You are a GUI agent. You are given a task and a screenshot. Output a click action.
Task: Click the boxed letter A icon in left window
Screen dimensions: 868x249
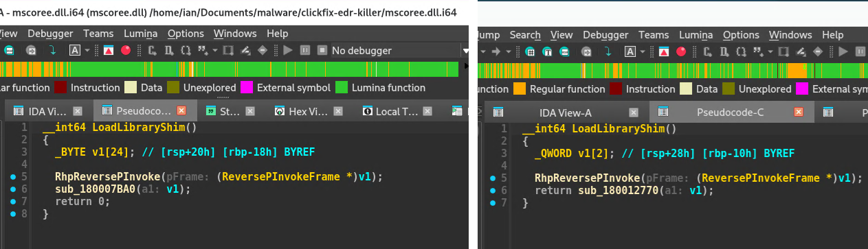[x=76, y=50]
